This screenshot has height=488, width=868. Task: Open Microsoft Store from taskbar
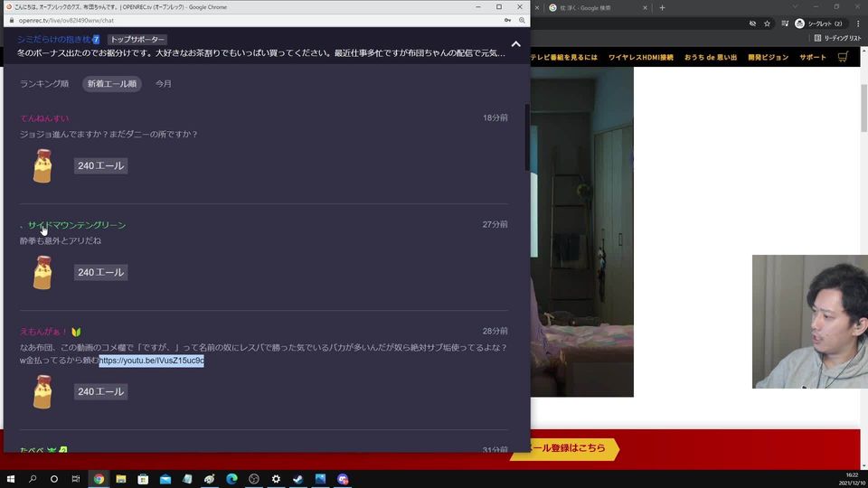pos(143,479)
